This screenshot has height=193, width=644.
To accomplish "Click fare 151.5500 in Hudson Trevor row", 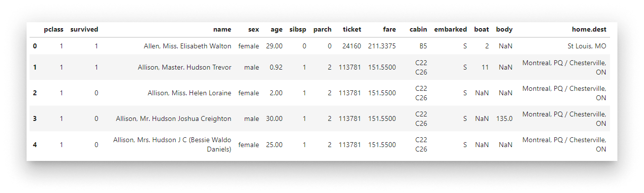I will [382, 67].
